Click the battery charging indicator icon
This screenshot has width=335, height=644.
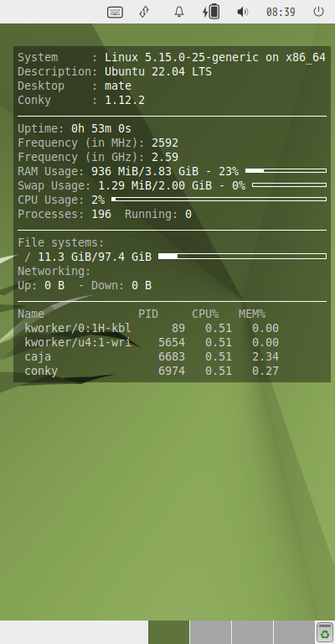pos(211,12)
